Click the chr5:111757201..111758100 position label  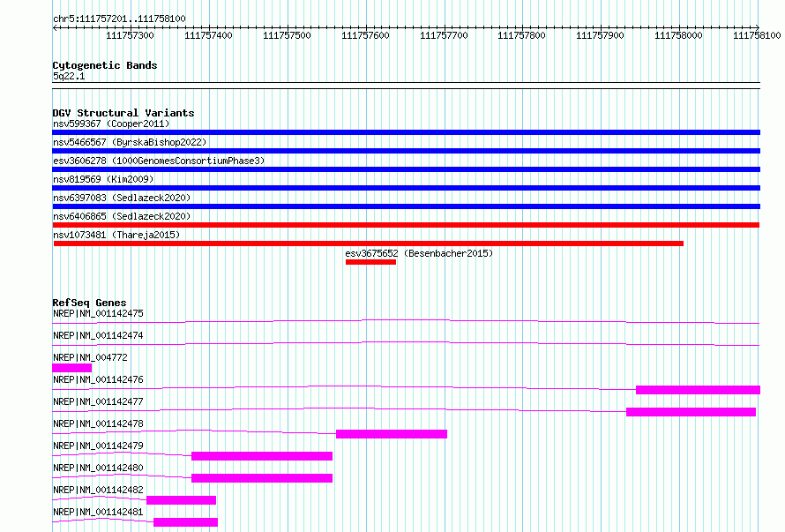(x=119, y=19)
